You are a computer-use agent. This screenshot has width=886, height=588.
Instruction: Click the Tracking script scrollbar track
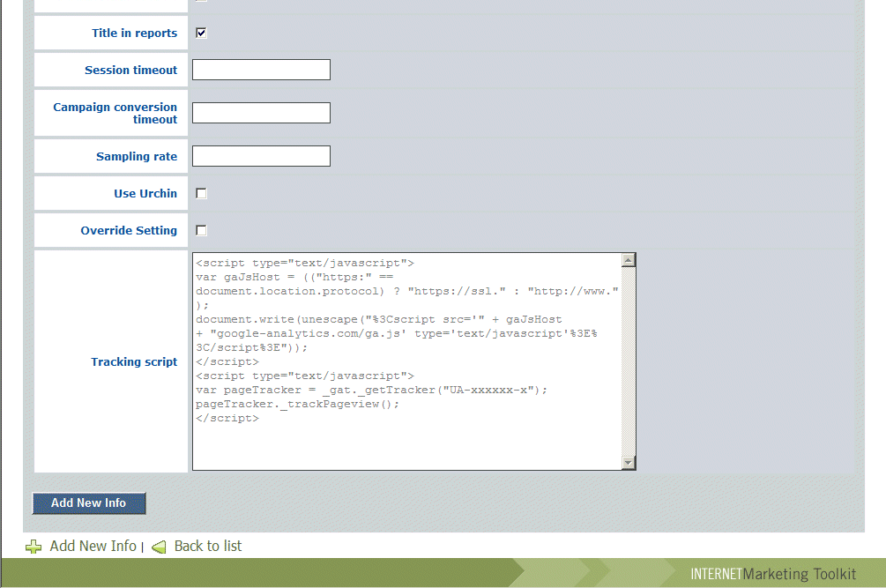pyautogui.click(x=629, y=361)
